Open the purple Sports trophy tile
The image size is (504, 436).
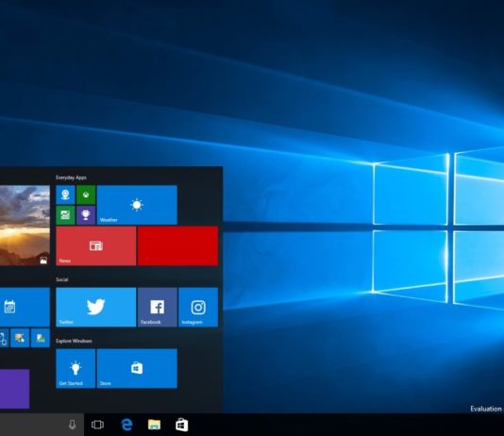tap(86, 215)
